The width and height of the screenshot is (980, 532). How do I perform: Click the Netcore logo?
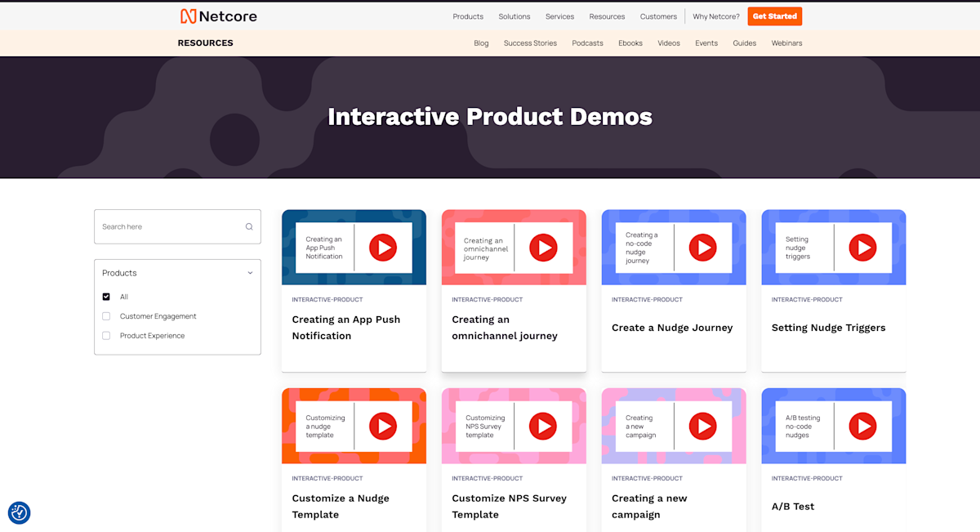[218, 16]
